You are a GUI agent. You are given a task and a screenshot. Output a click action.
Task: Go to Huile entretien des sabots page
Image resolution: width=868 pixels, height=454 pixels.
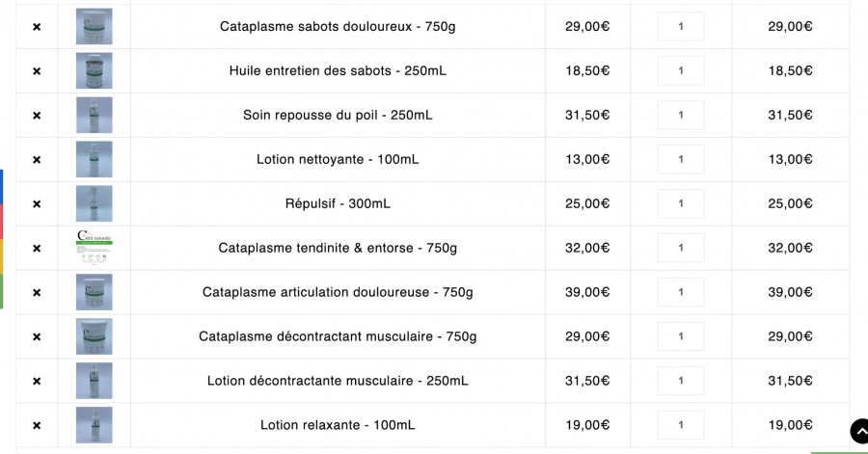338,71
